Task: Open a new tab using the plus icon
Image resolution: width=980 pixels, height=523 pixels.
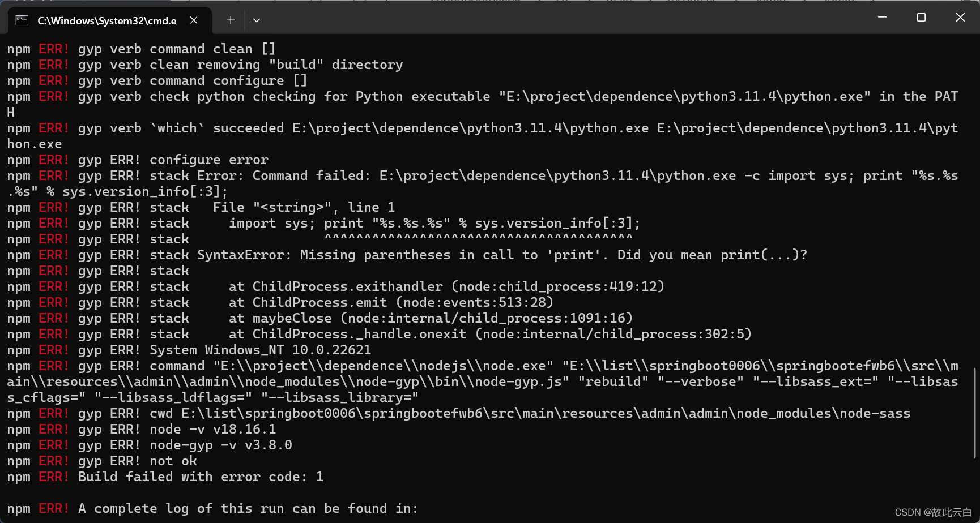Action: 230,20
